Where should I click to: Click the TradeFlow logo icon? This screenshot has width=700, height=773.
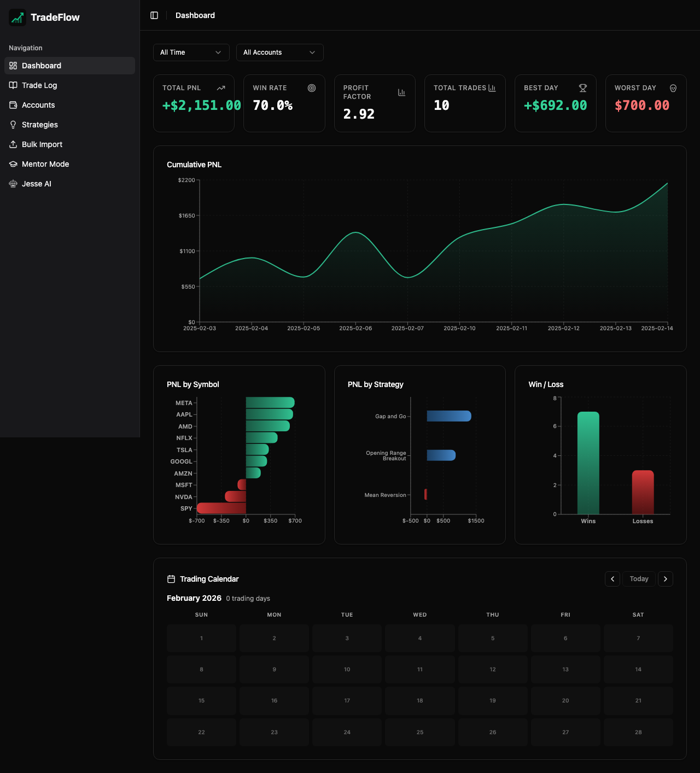[17, 17]
